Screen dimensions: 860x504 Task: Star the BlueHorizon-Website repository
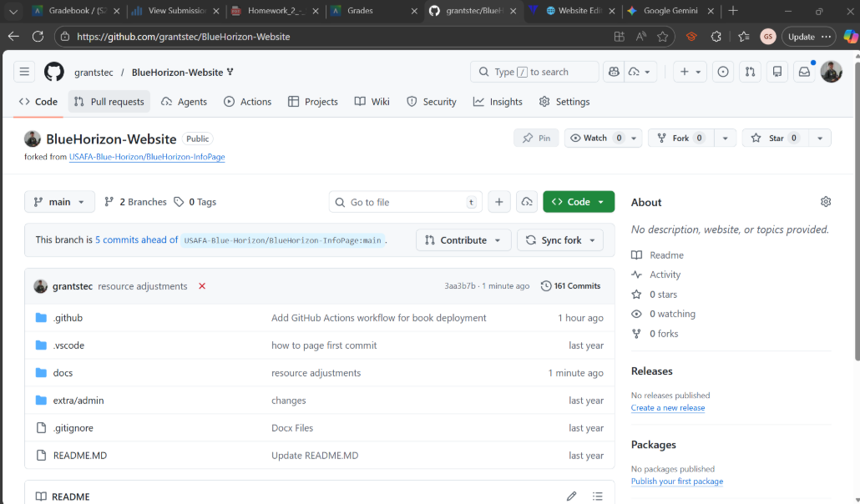776,139
